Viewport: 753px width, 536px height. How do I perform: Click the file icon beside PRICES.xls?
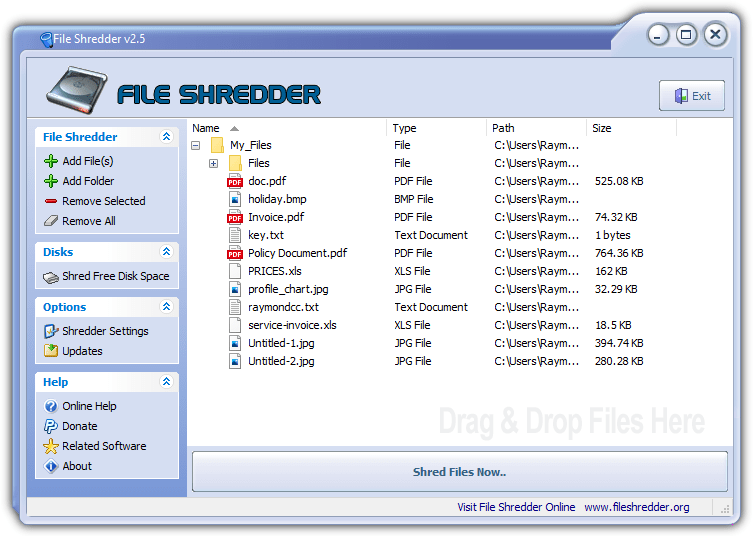click(x=235, y=271)
